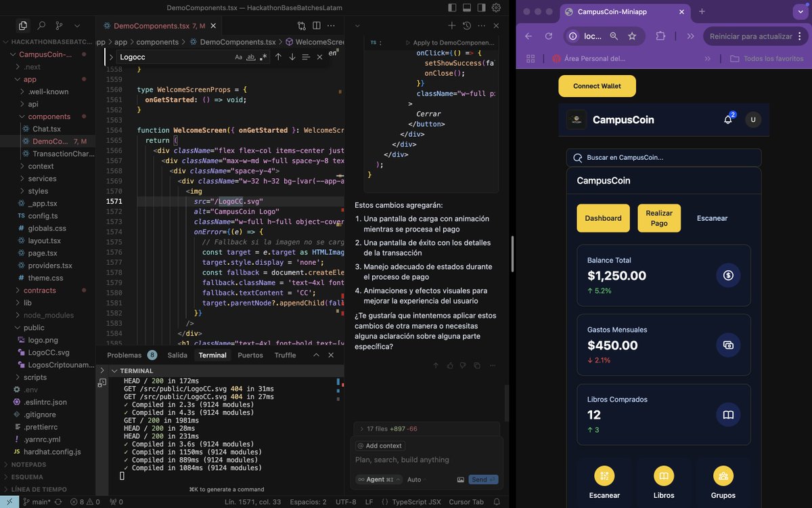
Task: Toggle Find in Selection in find widget
Action: coord(306,57)
